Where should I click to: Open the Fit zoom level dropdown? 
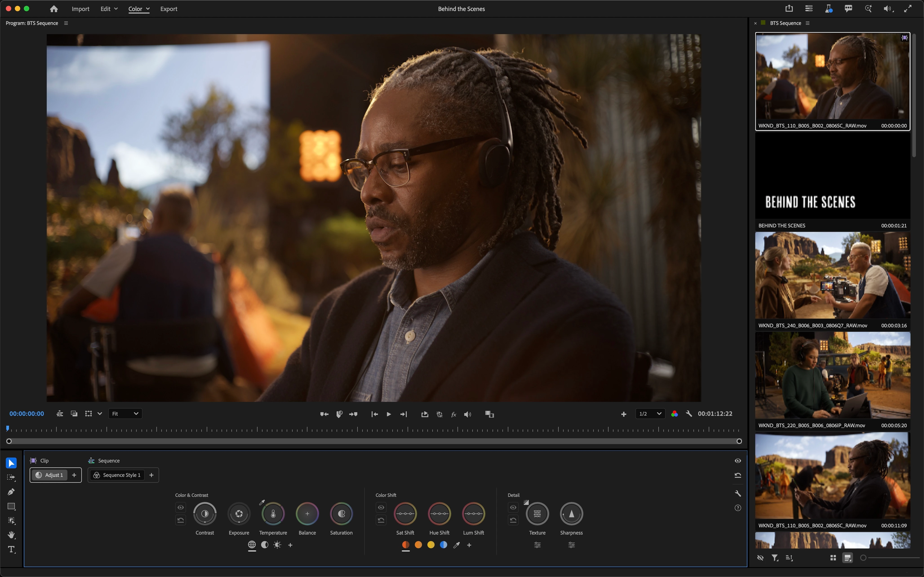pos(125,414)
